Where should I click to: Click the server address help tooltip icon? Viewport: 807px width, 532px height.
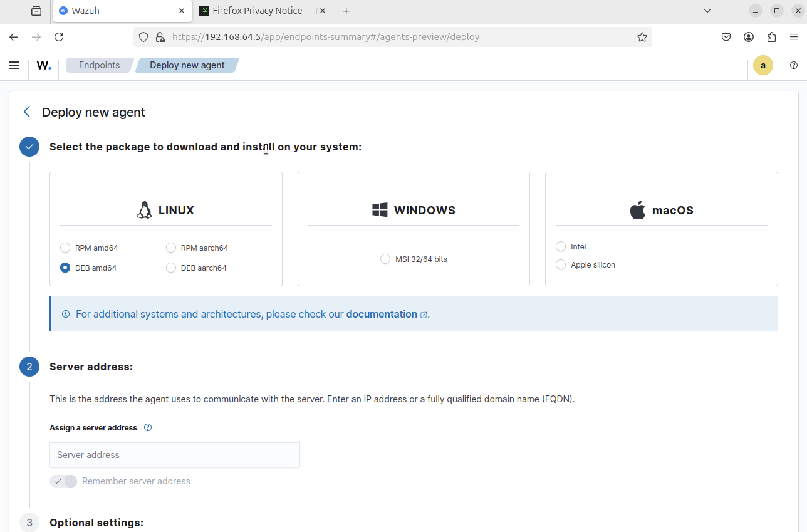pyautogui.click(x=148, y=427)
